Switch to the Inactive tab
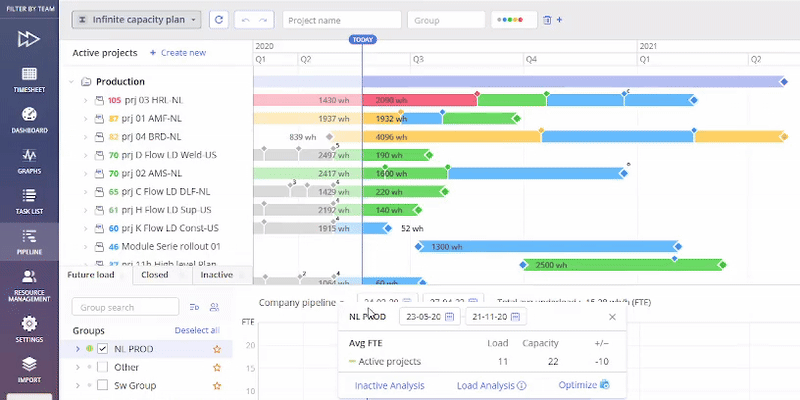Screen dimensions: 800x400 217,274
